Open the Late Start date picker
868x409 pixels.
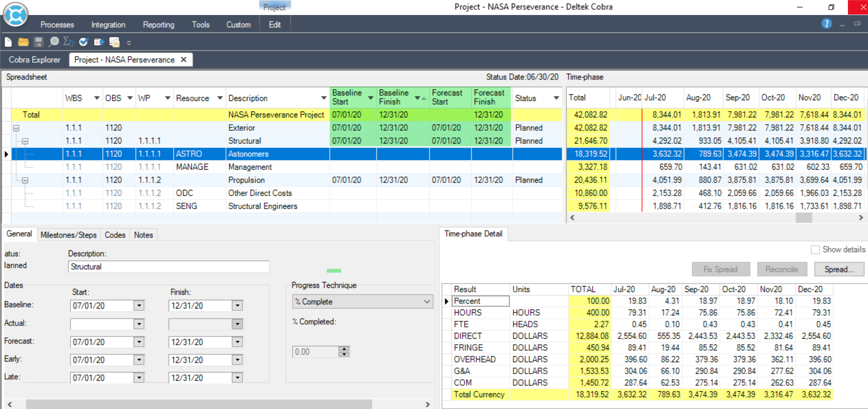coord(139,378)
